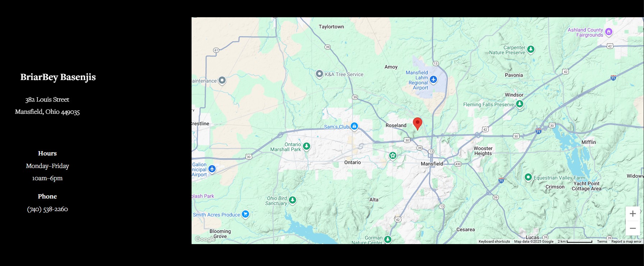The width and height of the screenshot is (644, 266).
Task: Select the Fleming Falls Preserve tree icon
Action: tap(520, 104)
